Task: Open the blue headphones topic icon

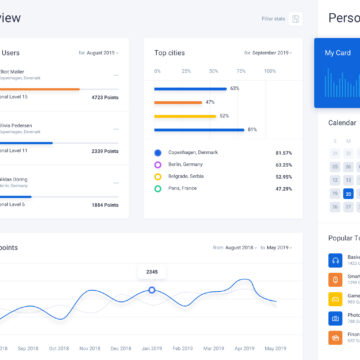Action: [x=335, y=260]
